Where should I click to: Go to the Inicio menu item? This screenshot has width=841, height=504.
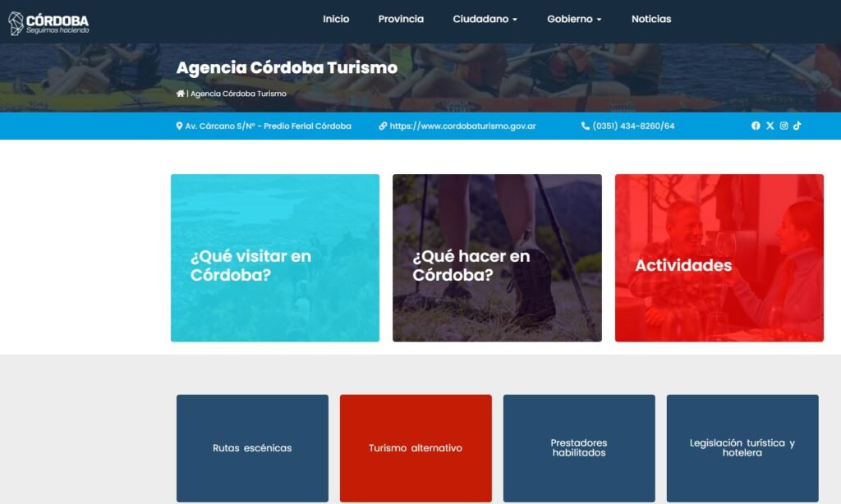point(336,20)
